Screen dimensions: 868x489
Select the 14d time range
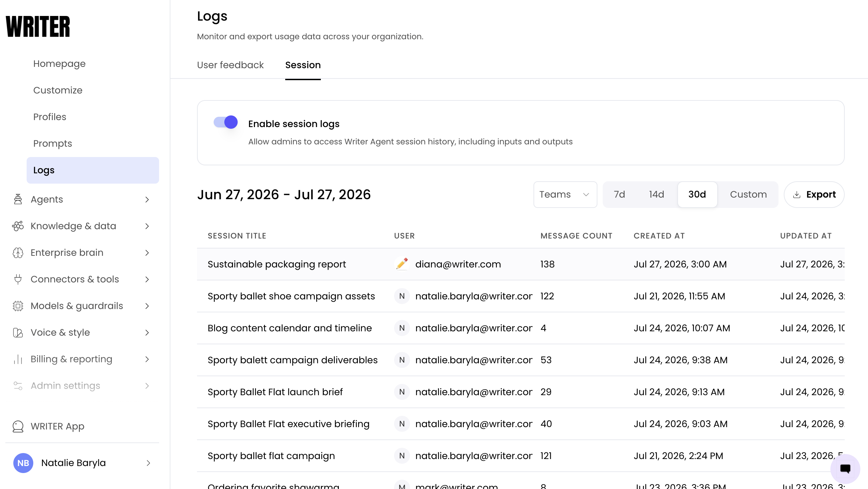(x=656, y=194)
